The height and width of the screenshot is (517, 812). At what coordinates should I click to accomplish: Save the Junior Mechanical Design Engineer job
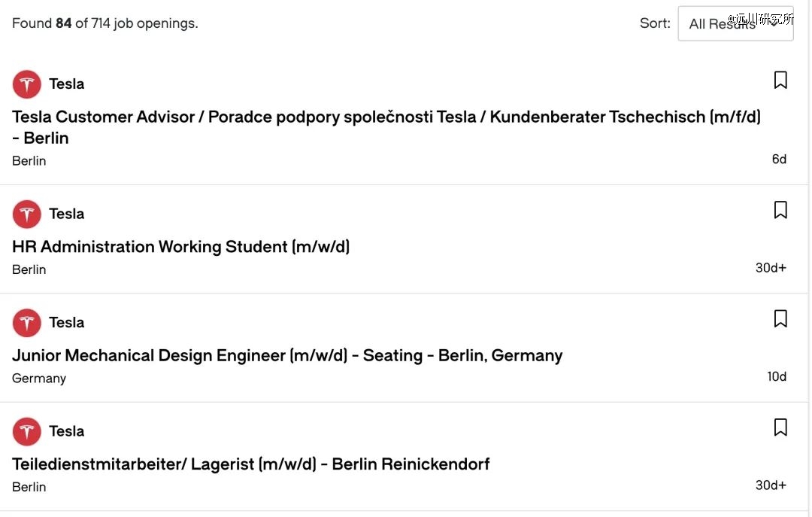pos(780,319)
